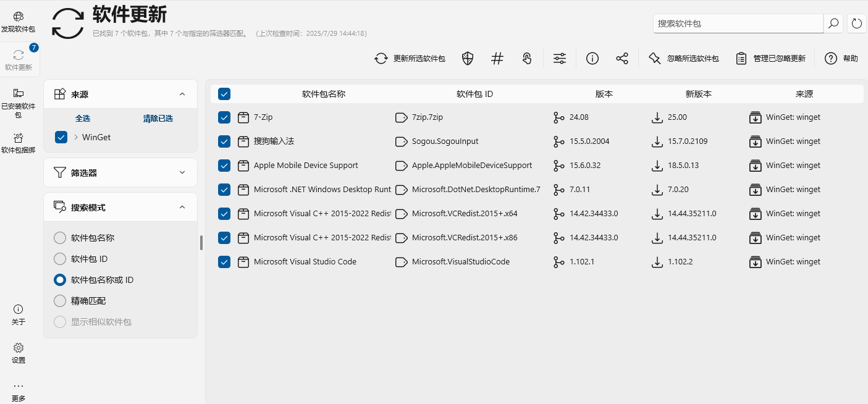Uncheck Apple Mobile Device Support checkbox

(224, 166)
